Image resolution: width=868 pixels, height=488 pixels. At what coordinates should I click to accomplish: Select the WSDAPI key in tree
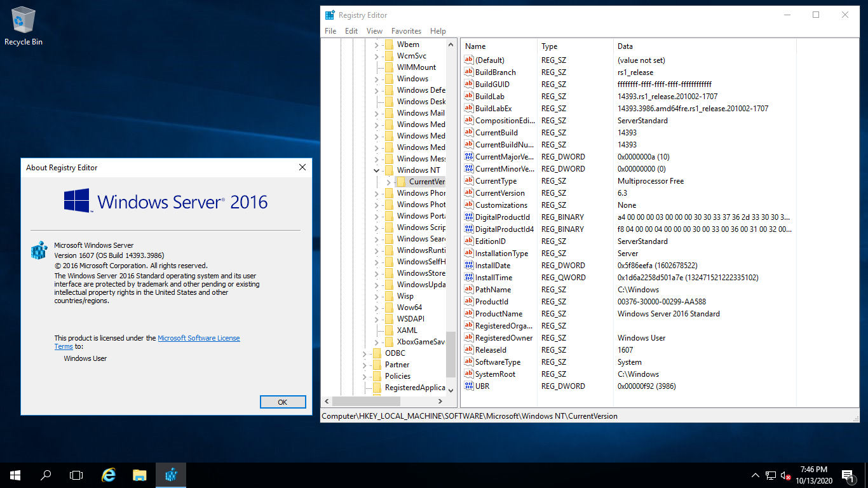click(410, 319)
